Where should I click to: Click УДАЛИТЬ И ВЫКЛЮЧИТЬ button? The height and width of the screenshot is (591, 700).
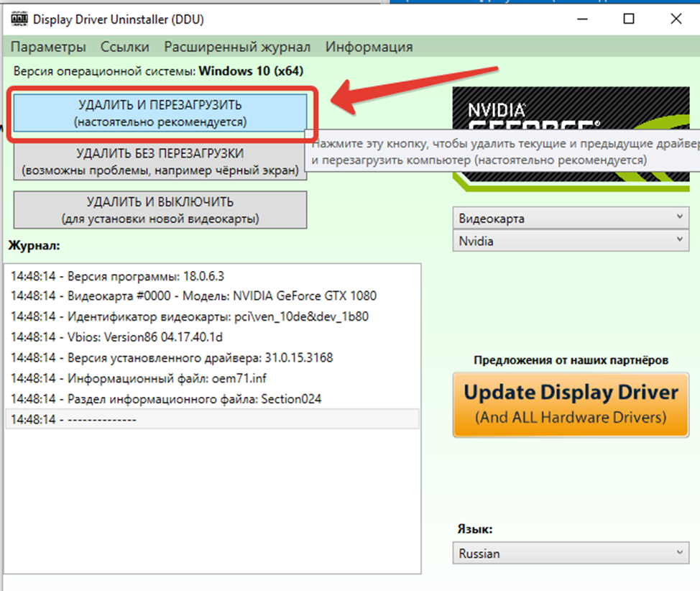[160, 210]
